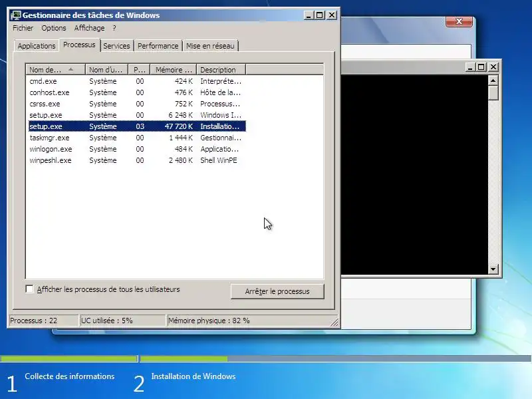Enable Afficher les processus de tous les utilisateurs
Image resolution: width=532 pixels, height=399 pixels.
tap(29, 289)
